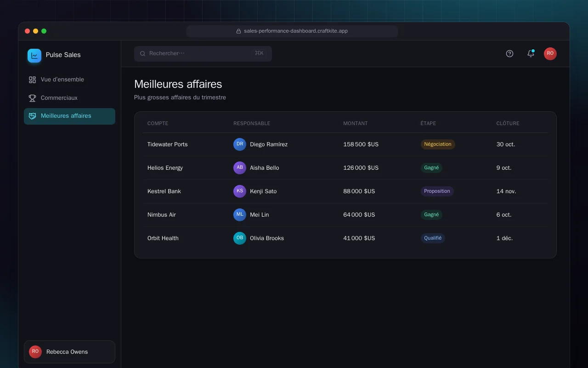
Task: Open the Helios Energy deal row
Action: tap(345, 168)
